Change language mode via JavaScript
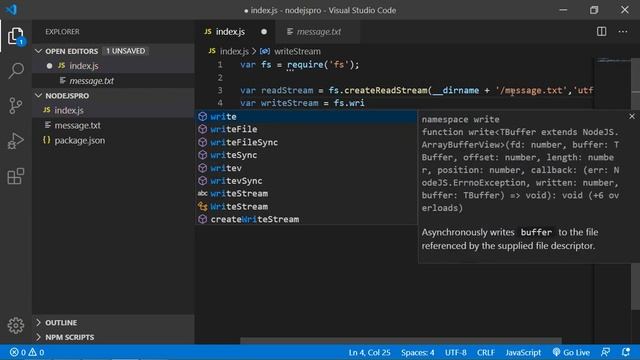640x360 pixels. point(523,352)
